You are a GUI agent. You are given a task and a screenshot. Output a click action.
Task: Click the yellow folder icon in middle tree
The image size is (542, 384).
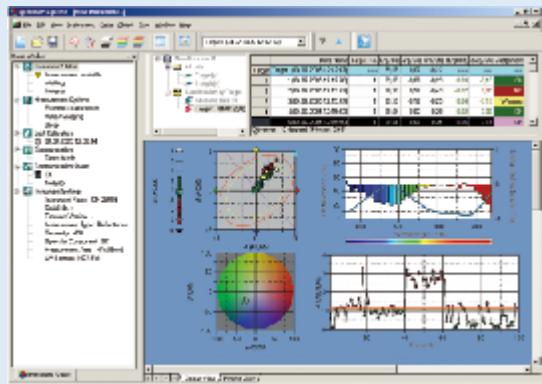[178, 67]
